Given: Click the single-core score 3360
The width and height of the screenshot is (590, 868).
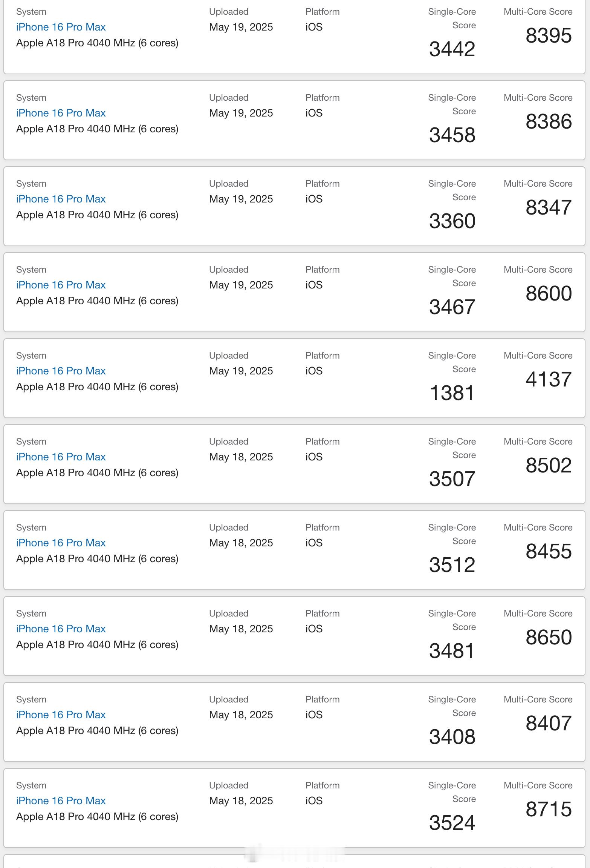Looking at the screenshot, I should click(452, 221).
